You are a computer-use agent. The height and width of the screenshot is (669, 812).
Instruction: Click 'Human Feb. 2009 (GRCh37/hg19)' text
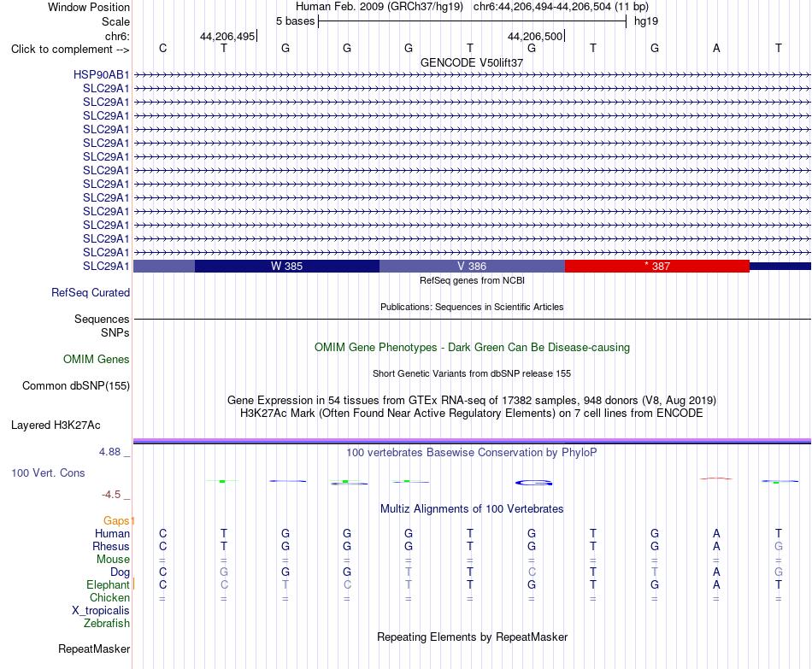point(379,7)
